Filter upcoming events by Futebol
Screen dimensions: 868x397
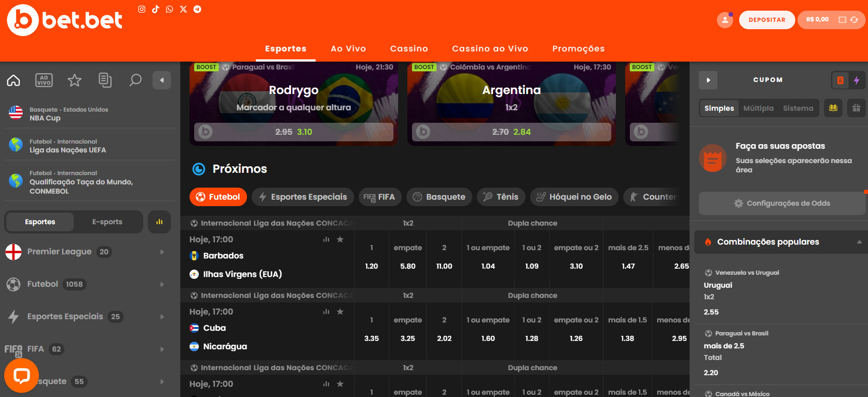tap(218, 197)
